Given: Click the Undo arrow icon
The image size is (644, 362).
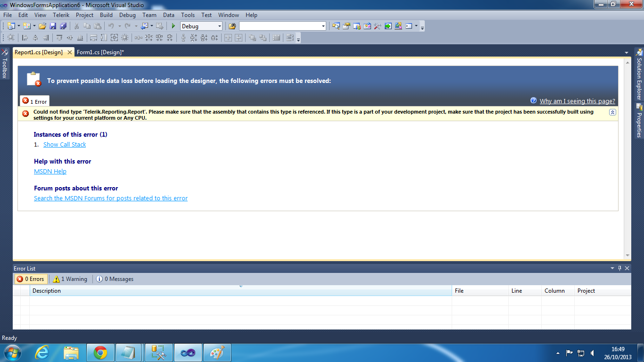Looking at the screenshot, I should tap(111, 26).
